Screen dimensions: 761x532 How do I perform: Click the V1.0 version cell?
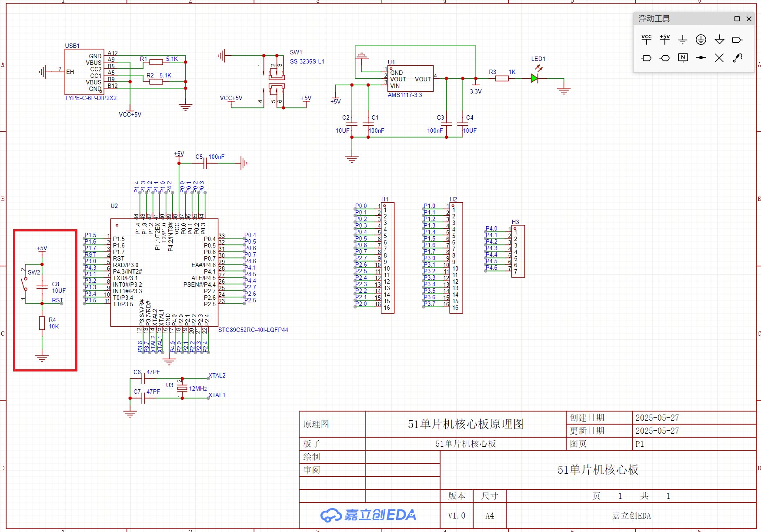(x=457, y=515)
